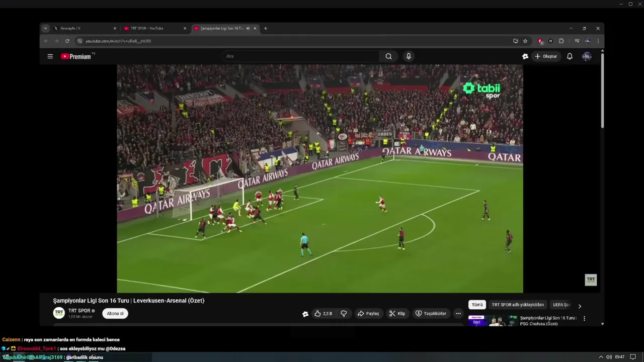Open the Windows notification center icon
Image resolution: width=644 pixels, height=362 pixels.
633,357
